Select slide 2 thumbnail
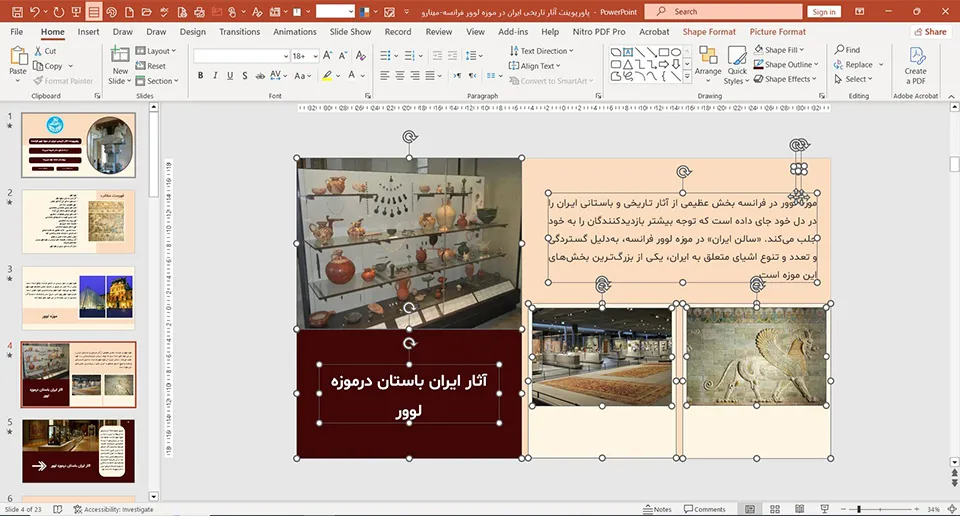Screen dimensions: 960x516 tap(78, 222)
